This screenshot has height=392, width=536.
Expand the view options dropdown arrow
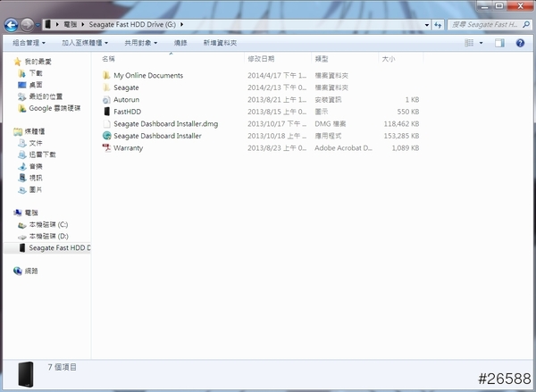(x=481, y=43)
